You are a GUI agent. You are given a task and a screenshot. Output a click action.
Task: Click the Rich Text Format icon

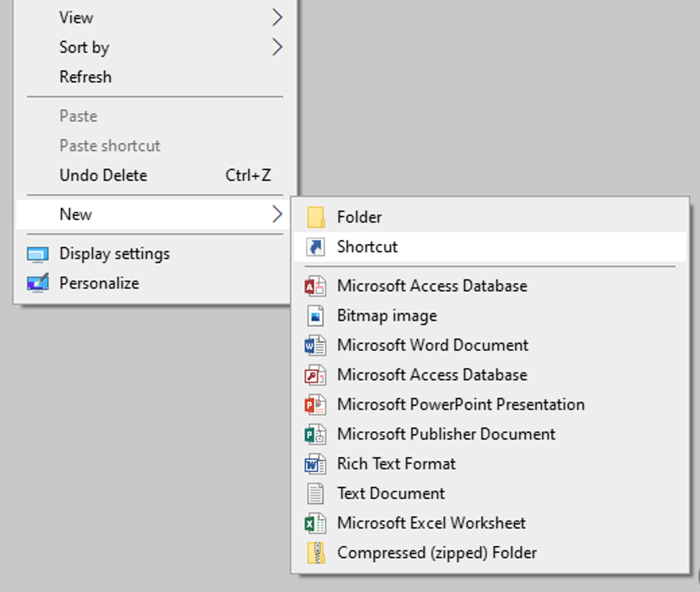coord(315,464)
